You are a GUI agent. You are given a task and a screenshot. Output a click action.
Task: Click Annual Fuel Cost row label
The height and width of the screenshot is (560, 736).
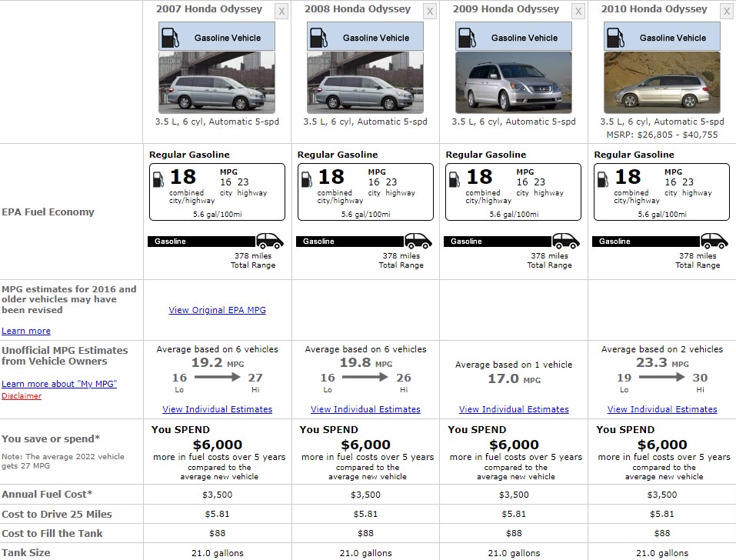pos(47,495)
